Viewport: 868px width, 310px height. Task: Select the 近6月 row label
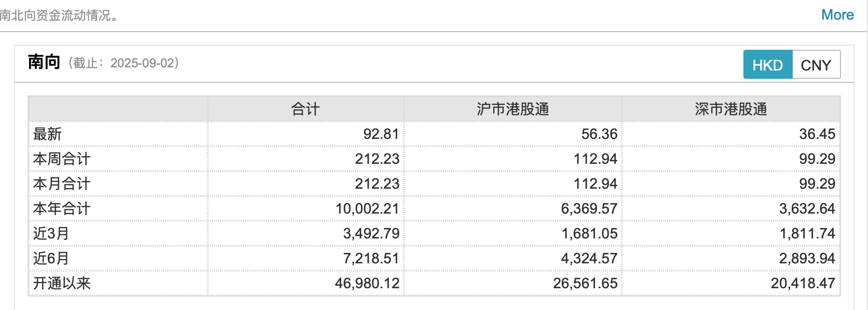tap(51, 258)
